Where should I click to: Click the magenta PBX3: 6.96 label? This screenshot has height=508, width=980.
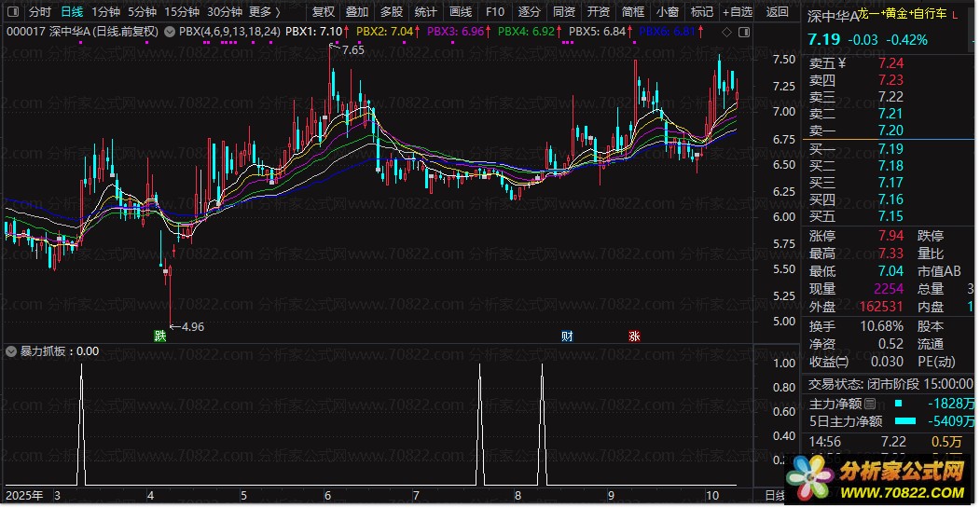(456, 32)
